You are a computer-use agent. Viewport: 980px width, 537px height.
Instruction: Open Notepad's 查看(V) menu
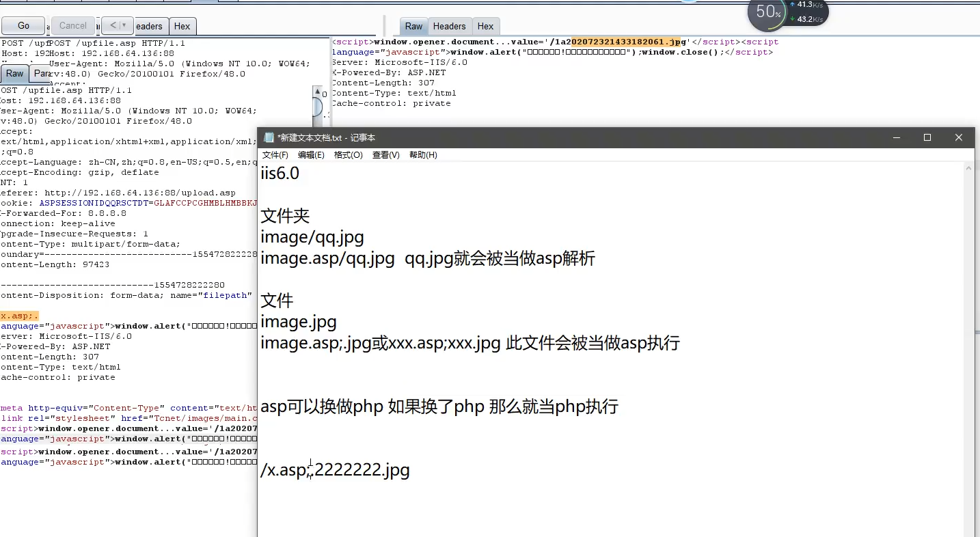click(385, 155)
